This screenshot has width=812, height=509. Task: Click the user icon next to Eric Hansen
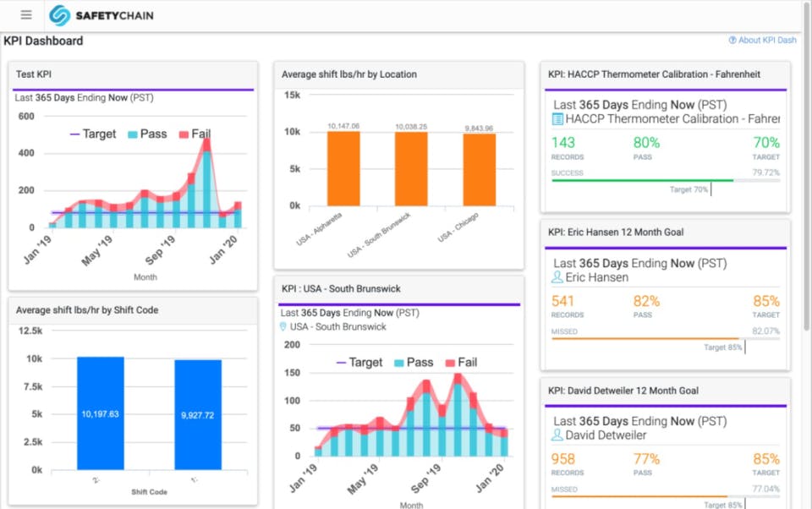coord(557,277)
